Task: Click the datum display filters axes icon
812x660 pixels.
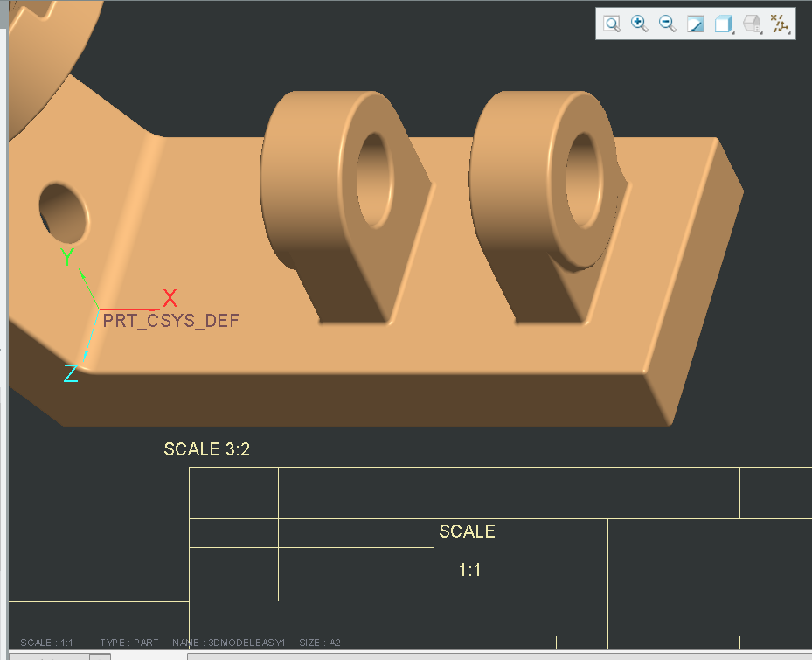Action: (780, 24)
